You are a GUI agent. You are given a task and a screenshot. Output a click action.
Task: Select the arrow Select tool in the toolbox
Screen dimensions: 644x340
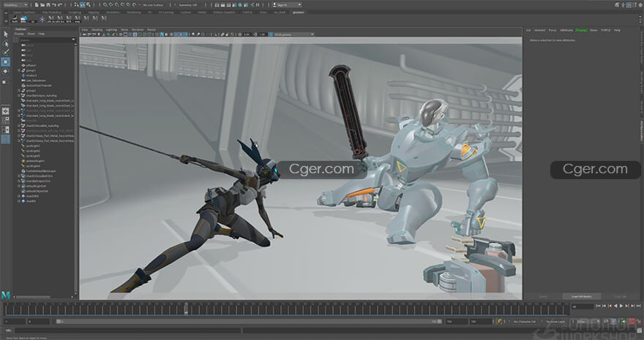click(x=6, y=34)
